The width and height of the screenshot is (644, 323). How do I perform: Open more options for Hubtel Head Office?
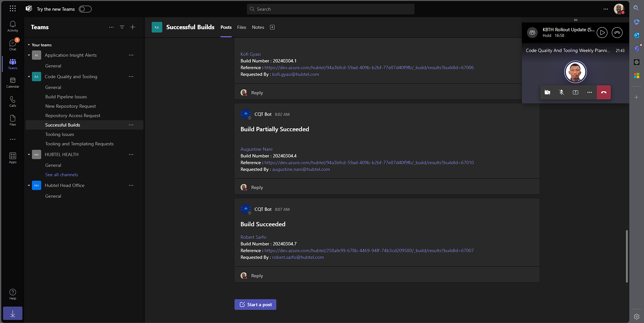coord(131,185)
